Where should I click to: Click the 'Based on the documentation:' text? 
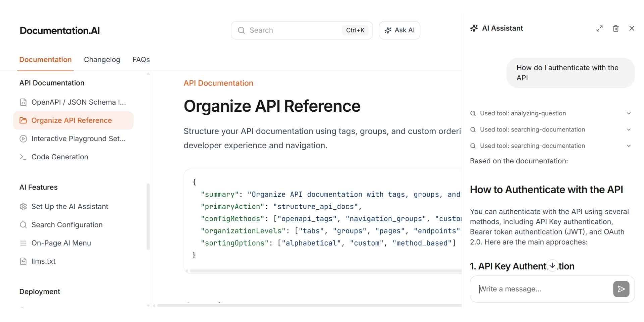pyautogui.click(x=519, y=161)
